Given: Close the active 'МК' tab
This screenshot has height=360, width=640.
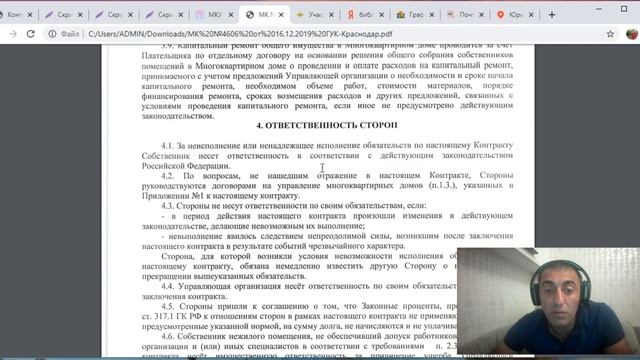Looking at the screenshot, I should pos(281,15).
